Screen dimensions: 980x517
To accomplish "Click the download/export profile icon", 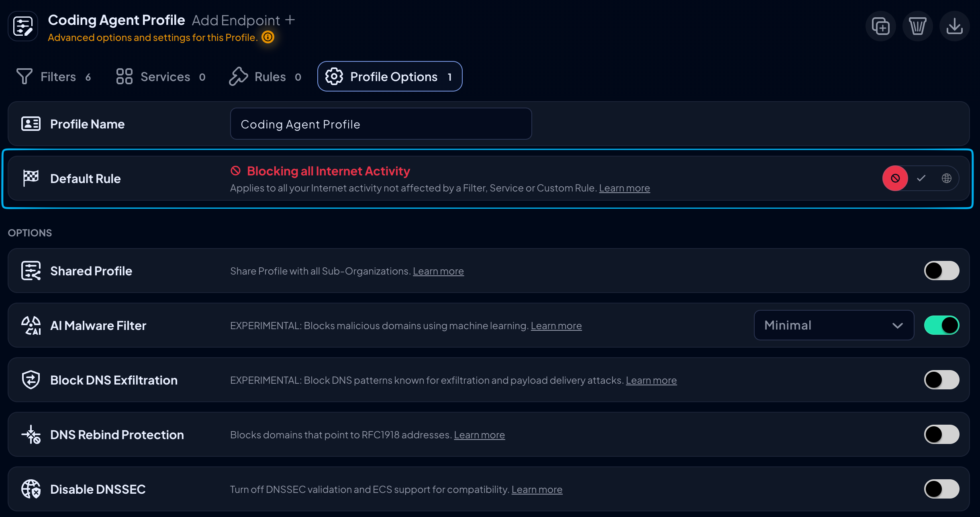I will (x=954, y=26).
